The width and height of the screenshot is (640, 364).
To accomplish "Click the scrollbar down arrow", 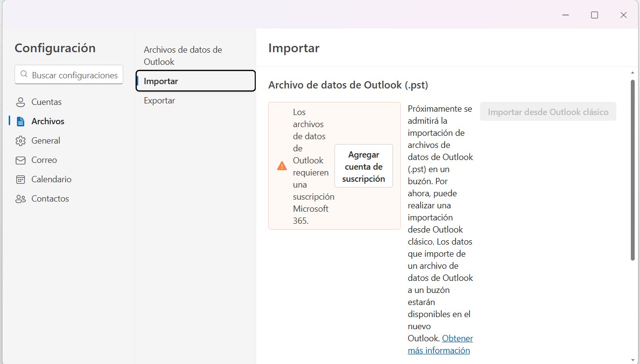I will [x=633, y=360].
